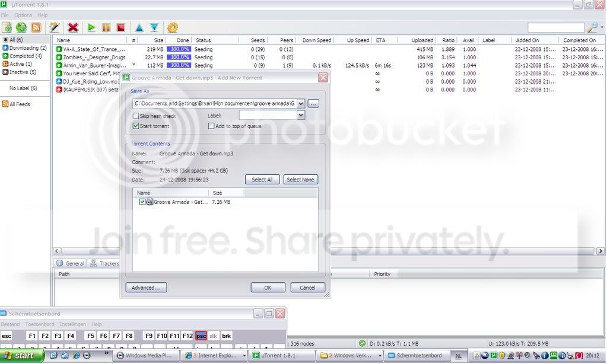Open the Help menu in µTorrent
This screenshot has height=364, width=607.
pos(43,15)
